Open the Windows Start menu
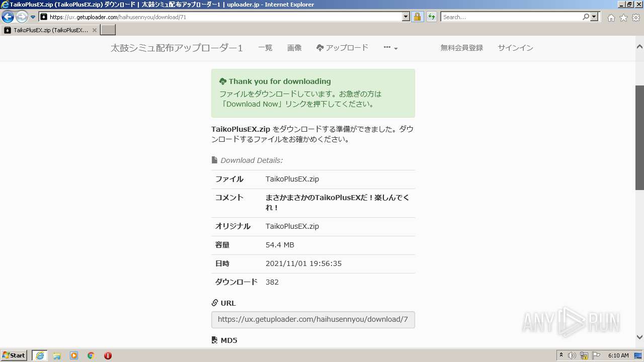 coord(14,355)
